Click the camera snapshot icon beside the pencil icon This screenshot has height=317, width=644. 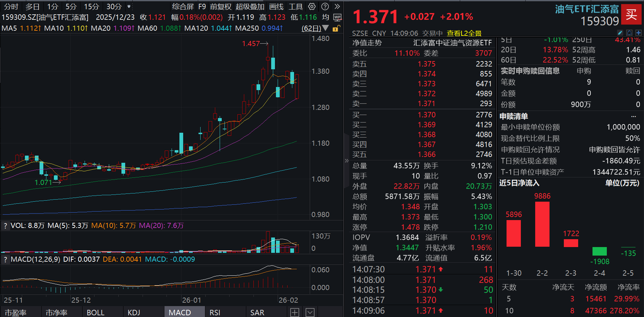pos(629,33)
